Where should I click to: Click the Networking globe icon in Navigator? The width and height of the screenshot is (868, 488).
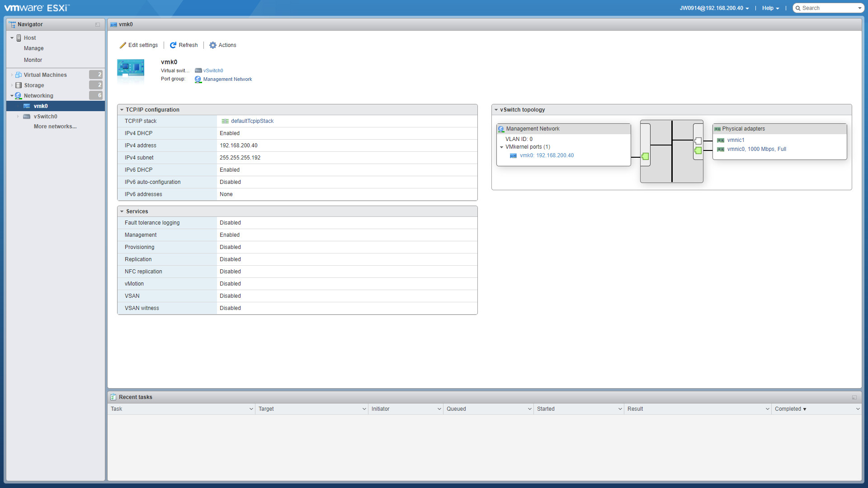point(18,96)
